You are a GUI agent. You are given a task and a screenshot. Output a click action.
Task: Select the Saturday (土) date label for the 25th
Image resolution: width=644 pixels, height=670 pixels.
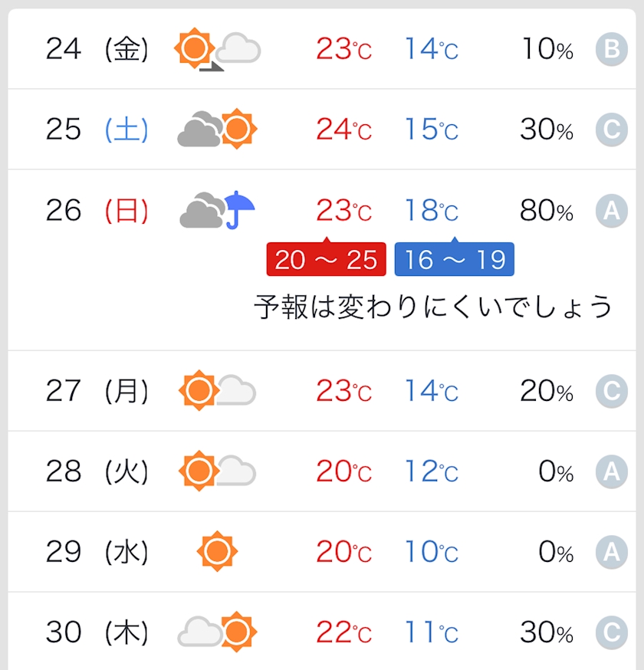pyautogui.click(x=127, y=130)
